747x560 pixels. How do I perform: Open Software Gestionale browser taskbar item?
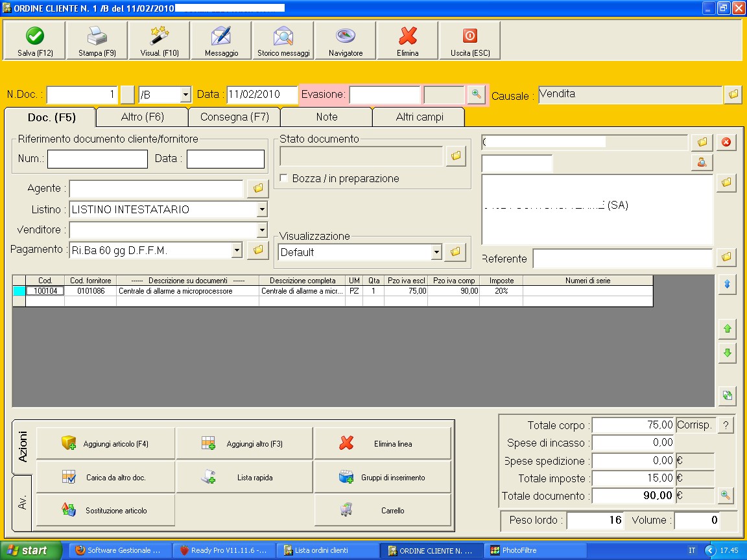(119, 550)
